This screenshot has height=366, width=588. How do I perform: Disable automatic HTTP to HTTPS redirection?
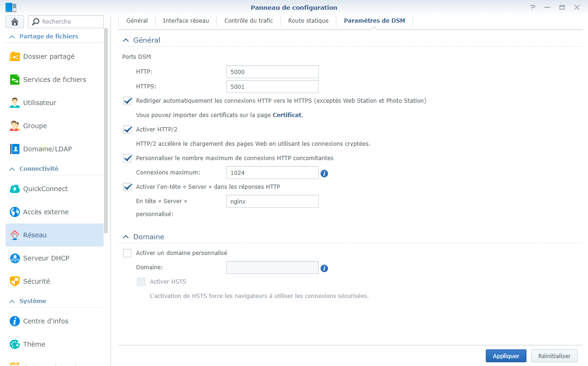pyautogui.click(x=127, y=101)
